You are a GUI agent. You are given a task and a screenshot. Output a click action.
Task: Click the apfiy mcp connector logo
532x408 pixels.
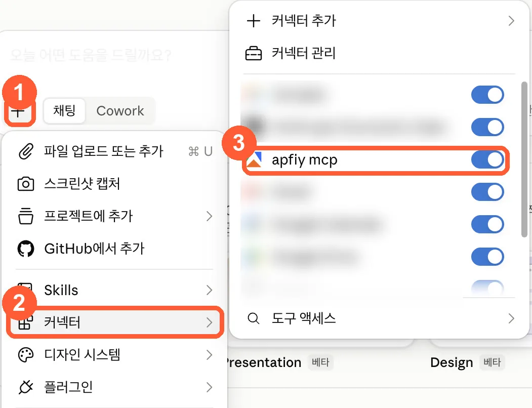pyautogui.click(x=254, y=159)
